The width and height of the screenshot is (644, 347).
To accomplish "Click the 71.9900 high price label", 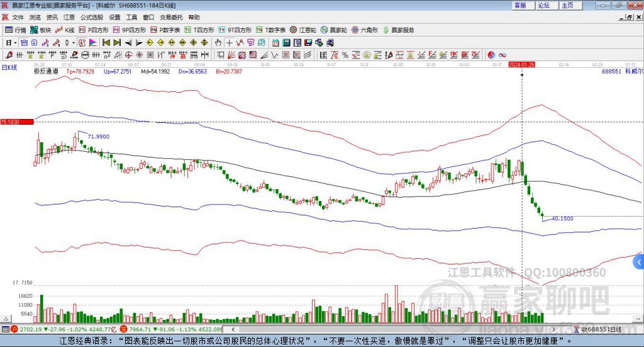I will 99,137.
